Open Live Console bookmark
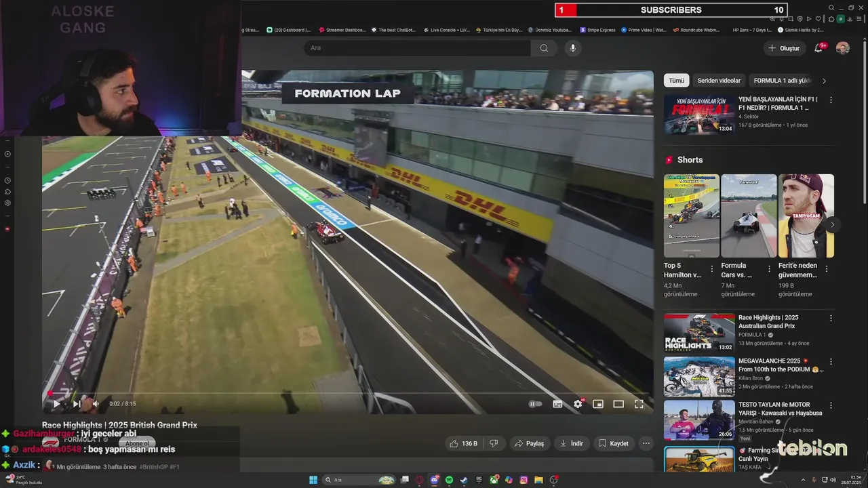The height and width of the screenshot is (488, 868). (446, 30)
